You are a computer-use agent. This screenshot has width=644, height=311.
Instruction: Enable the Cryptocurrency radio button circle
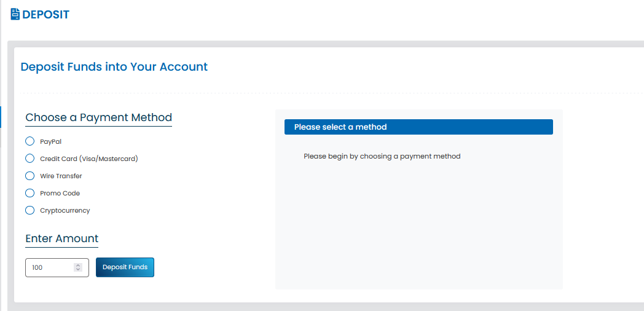click(x=29, y=210)
